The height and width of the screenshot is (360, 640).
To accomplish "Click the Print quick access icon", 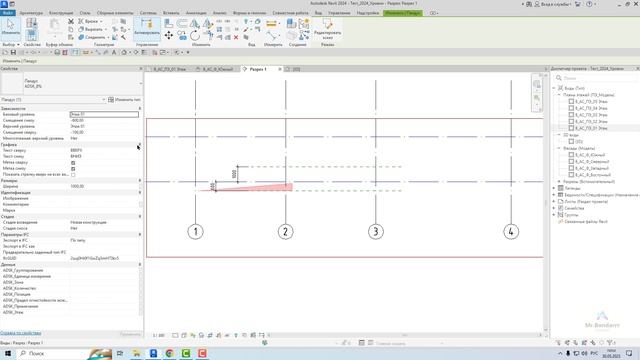I will coord(57,53).
